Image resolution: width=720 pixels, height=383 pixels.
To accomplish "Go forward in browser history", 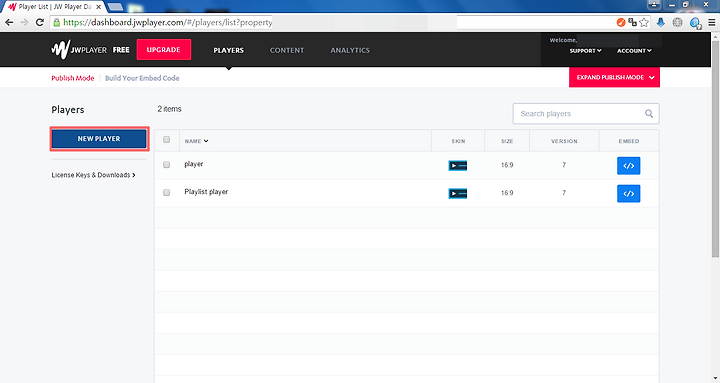I will coord(24,22).
